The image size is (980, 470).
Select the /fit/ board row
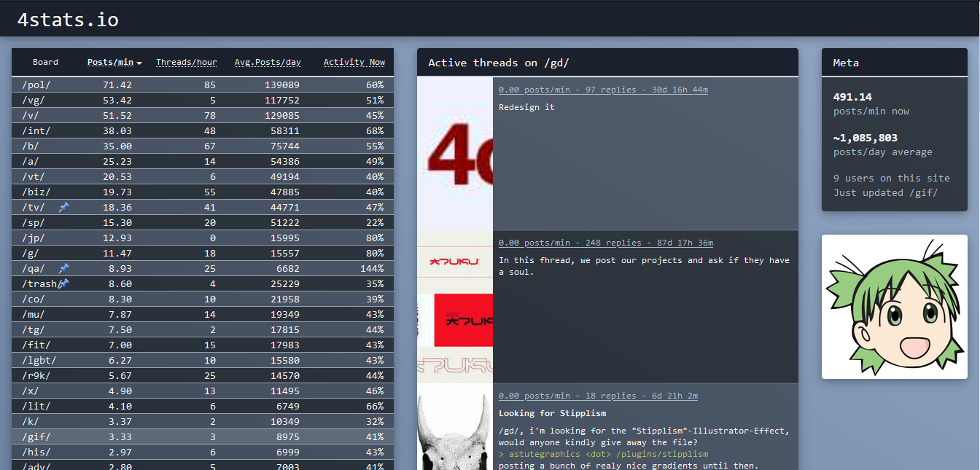tap(203, 345)
